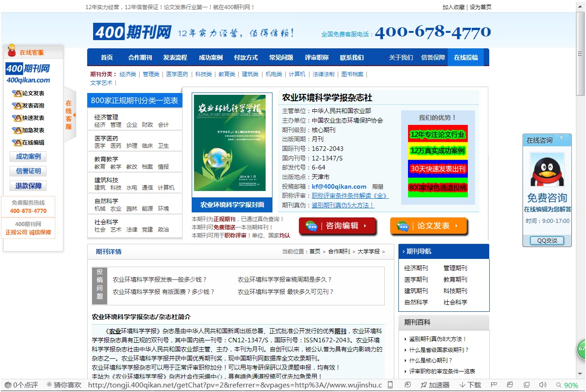Click question 农业环境科学学报发表一般多少钱？
The image size is (586, 392).
(160, 279)
